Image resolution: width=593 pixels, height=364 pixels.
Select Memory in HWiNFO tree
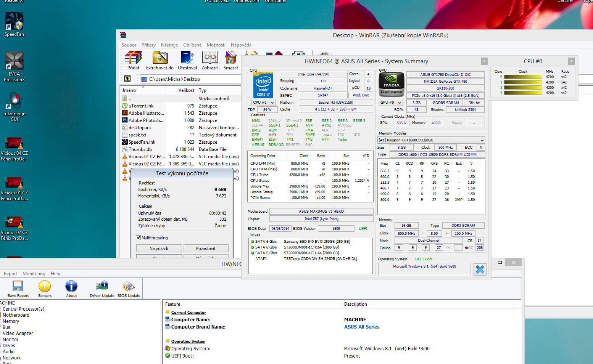11,321
